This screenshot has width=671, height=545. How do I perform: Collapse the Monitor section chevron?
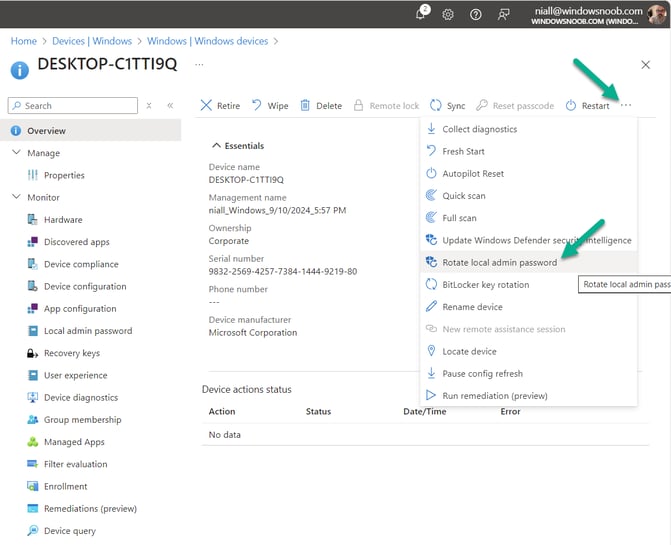pos(16,197)
